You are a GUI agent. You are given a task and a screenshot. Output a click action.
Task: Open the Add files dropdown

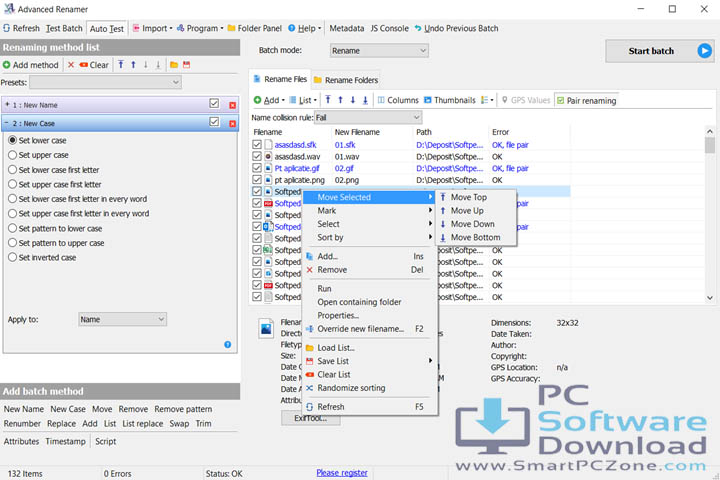tap(269, 100)
